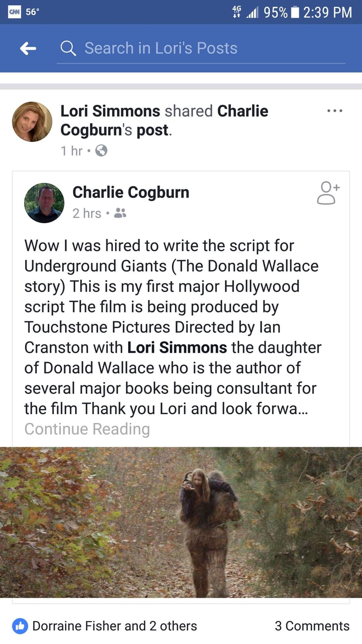Tap the back arrow icon
The height and width of the screenshot is (644, 362).
click(x=28, y=49)
